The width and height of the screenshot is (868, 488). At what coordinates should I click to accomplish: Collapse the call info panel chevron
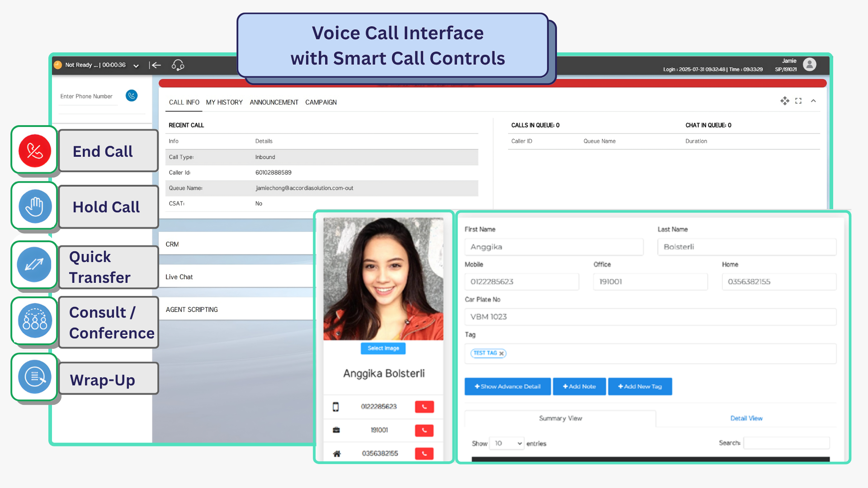tap(813, 101)
